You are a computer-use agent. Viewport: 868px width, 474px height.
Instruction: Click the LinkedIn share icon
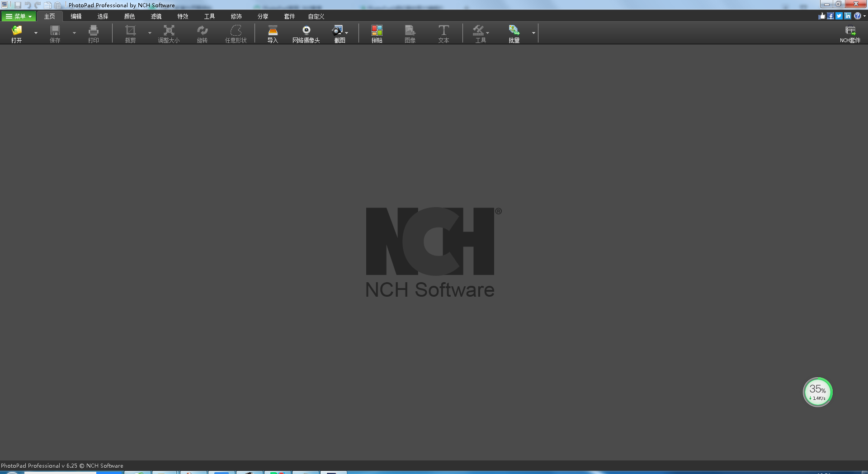[848, 16]
